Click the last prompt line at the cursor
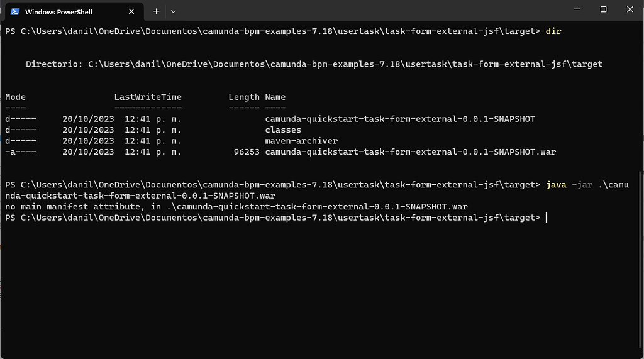This screenshot has width=644, height=359. [275, 218]
